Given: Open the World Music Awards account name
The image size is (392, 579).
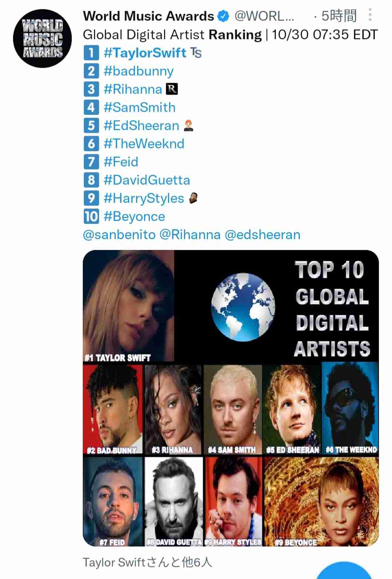Looking at the screenshot, I should [x=148, y=16].
